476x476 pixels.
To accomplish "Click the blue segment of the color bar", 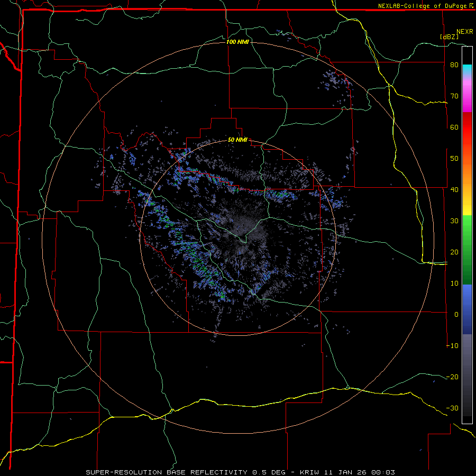I will pos(467,309).
